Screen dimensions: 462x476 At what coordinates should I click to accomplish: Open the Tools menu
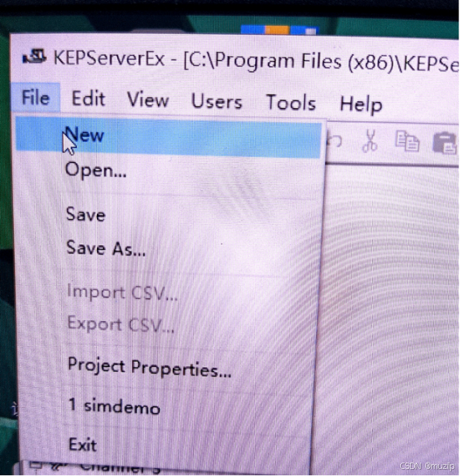pos(291,103)
